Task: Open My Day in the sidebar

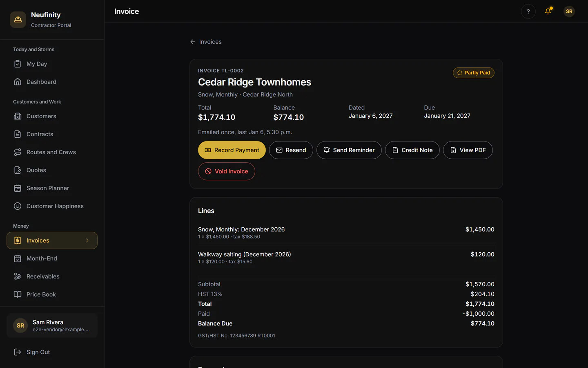Action: (x=52, y=64)
